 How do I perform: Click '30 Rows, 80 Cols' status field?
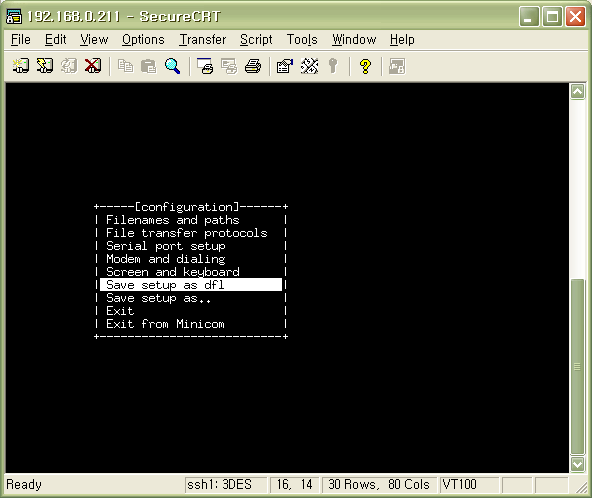point(379,484)
